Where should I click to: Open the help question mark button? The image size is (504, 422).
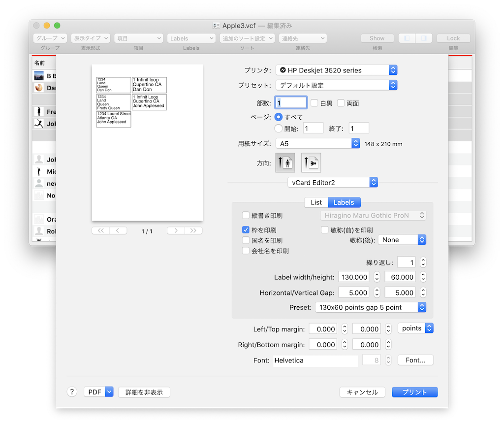pyautogui.click(x=72, y=391)
